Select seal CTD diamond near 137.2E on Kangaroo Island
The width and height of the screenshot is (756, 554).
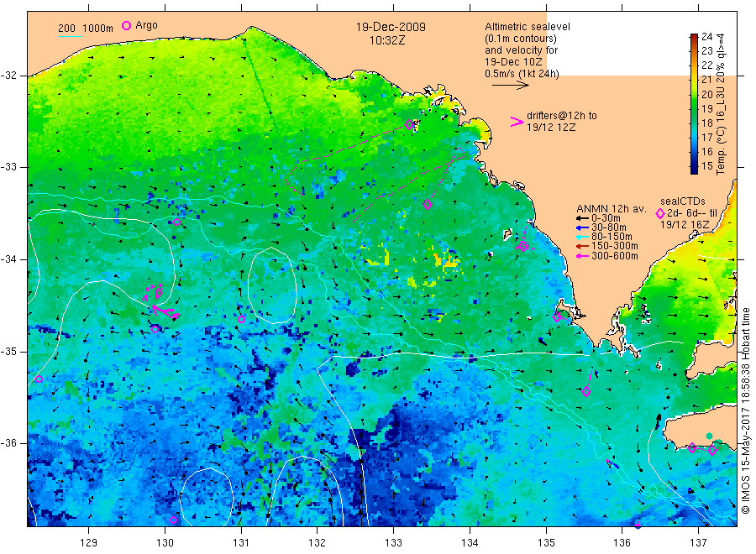[x=712, y=451]
